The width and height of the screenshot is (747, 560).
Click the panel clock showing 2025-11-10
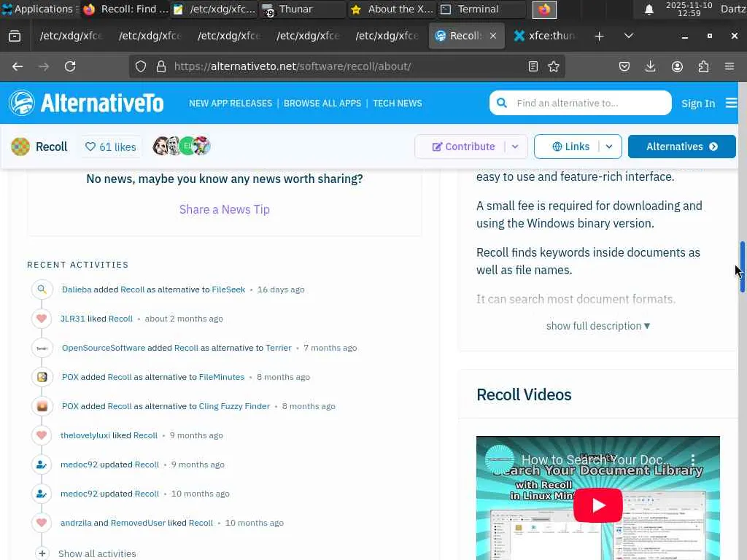[689, 9]
